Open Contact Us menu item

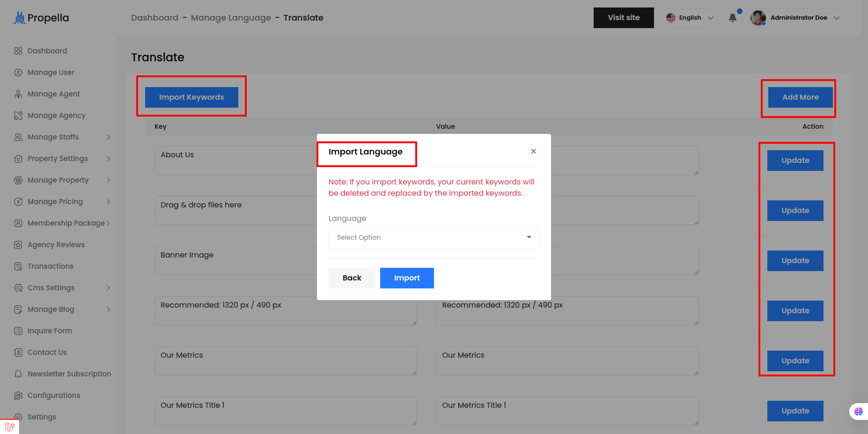[47, 353]
